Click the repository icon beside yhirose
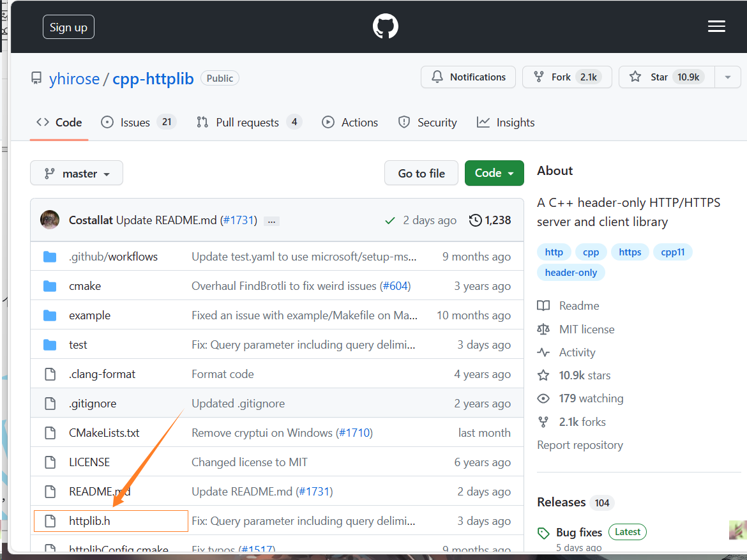The image size is (747, 560). coord(36,78)
